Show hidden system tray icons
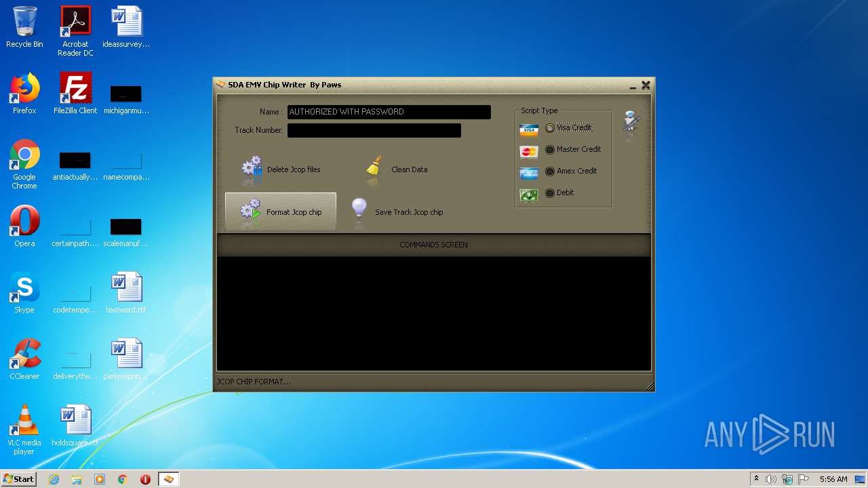This screenshot has height=488, width=868. pyautogui.click(x=756, y=479)
